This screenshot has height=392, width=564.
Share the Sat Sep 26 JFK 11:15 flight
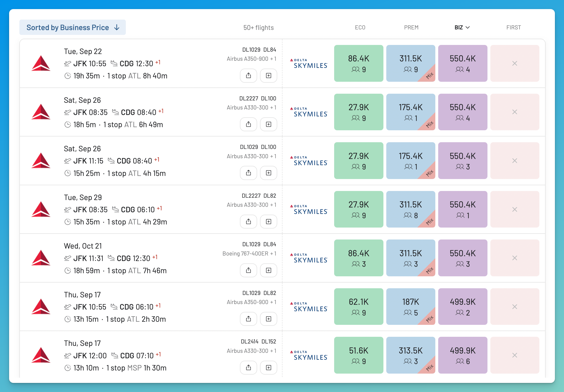click(x=248, y=173)
